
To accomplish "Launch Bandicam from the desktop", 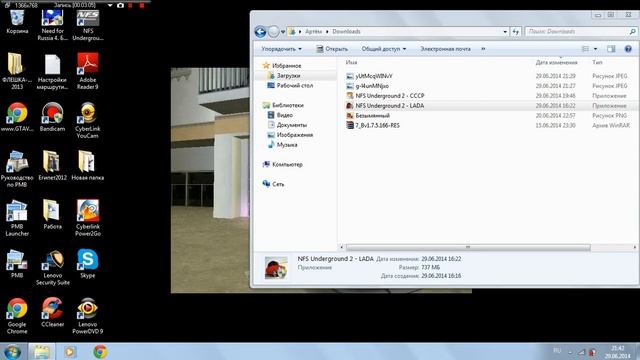I will [52, 117].
